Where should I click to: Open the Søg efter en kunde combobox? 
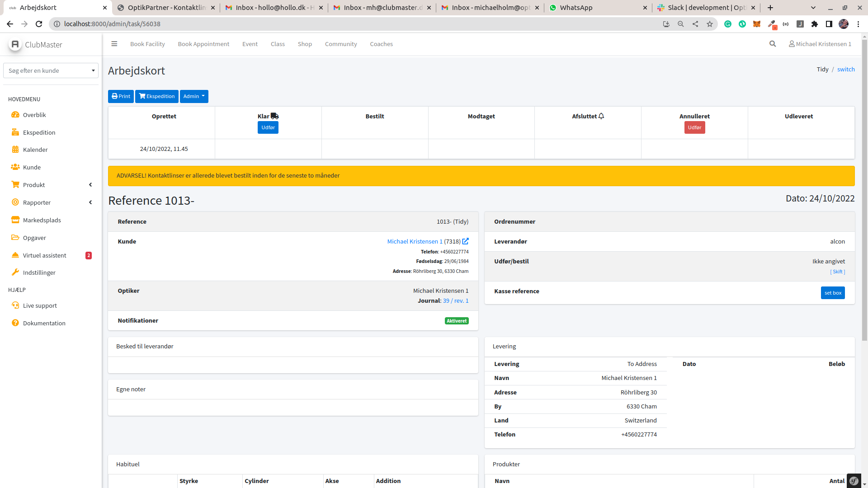pyautogui.click(x=51, y=70)
